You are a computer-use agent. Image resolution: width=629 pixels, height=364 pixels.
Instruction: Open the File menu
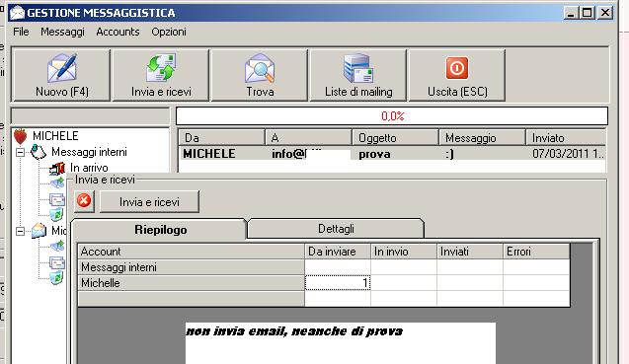(x=21, y=32)
